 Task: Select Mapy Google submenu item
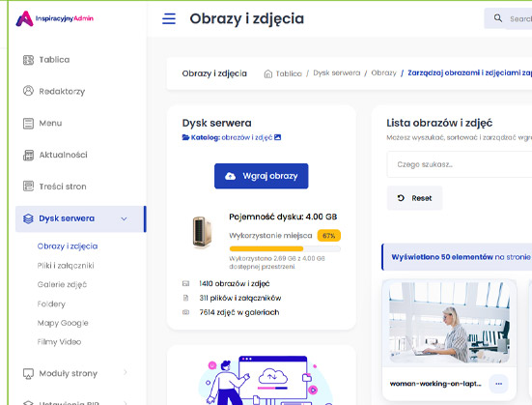(x=63, y=323)
